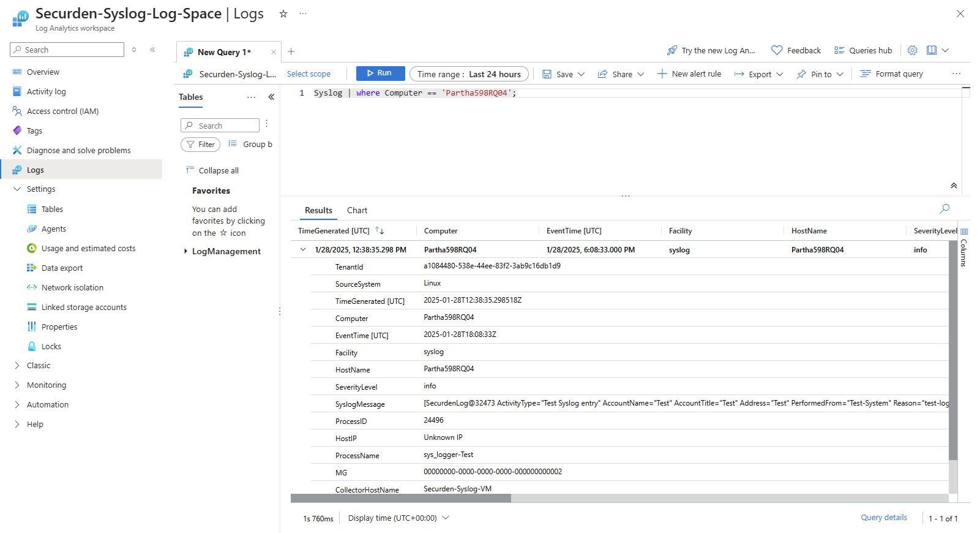Image resolution: width=980 pixels, height=533 pixels.
Task: Click the vertical results scrollbar
Action: [953, 350]
